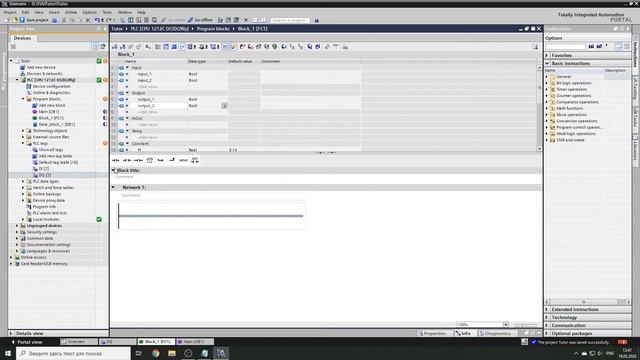Open the Help menu
The width and height of the screenshot is (640, 360).
point(141,12)
